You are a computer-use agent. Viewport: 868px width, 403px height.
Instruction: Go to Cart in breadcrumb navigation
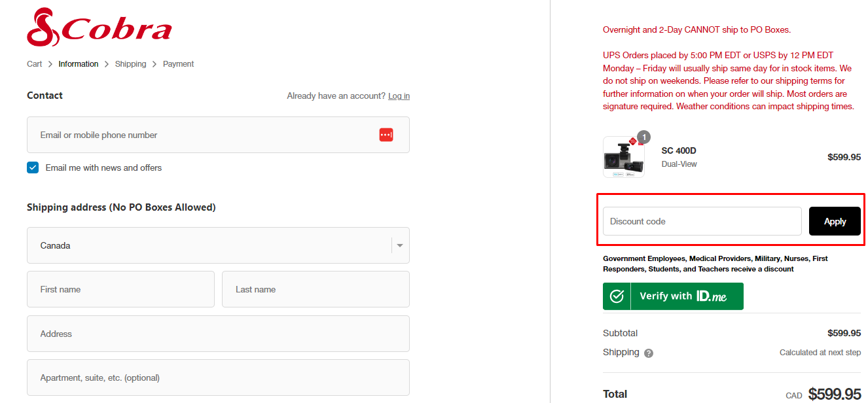click(35, 64)
